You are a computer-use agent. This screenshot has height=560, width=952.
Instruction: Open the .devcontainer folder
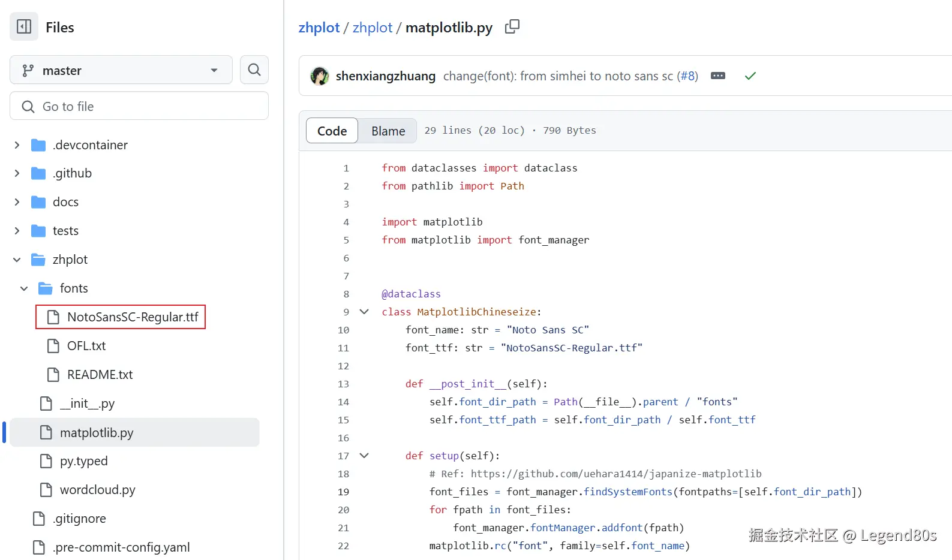pos(90,145)
